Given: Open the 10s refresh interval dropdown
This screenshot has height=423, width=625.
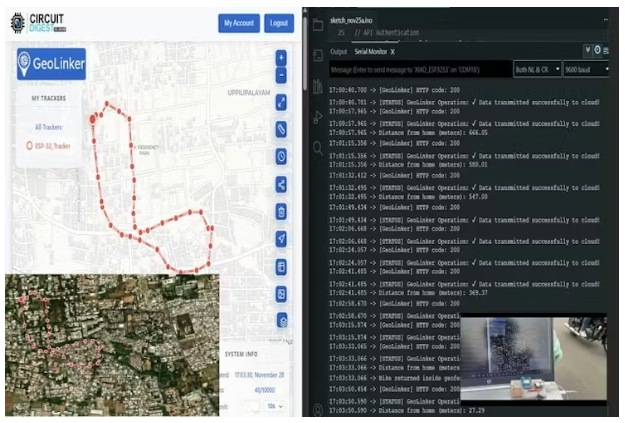Looking at the screenshot, I should point(274,407).
